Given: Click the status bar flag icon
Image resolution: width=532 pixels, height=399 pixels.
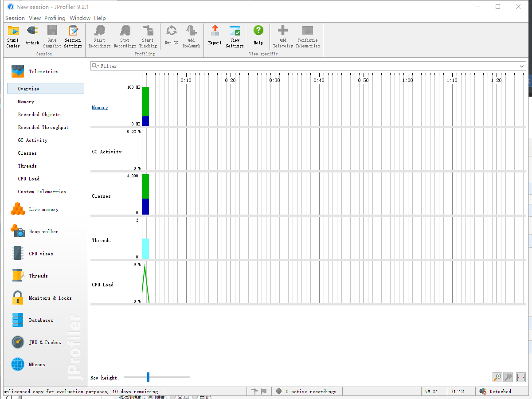Looking at the screenshot, I should (264, 391).
